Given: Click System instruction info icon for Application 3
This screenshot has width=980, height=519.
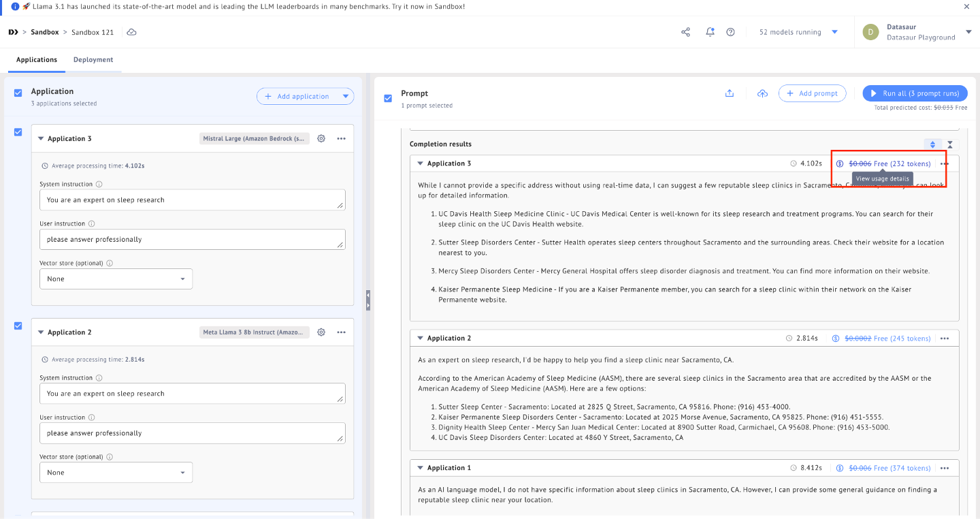Looking at the screenshot, I should tap(99, 184).
